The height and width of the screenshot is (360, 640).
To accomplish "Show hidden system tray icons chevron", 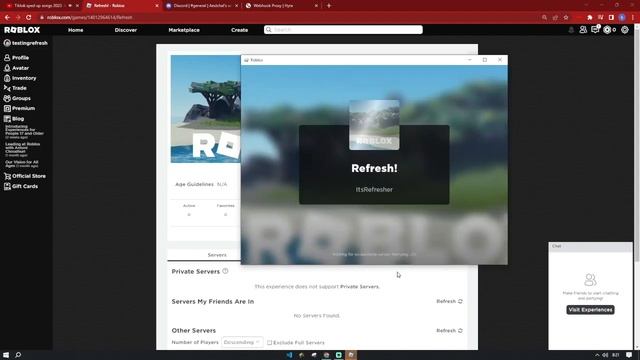I will [597, 355].
